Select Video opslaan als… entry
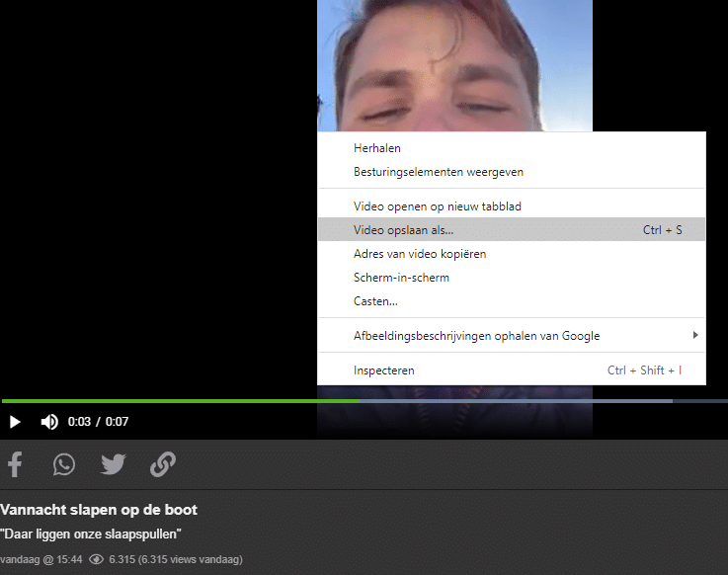 pyautogui.click(x=511, y=230)
